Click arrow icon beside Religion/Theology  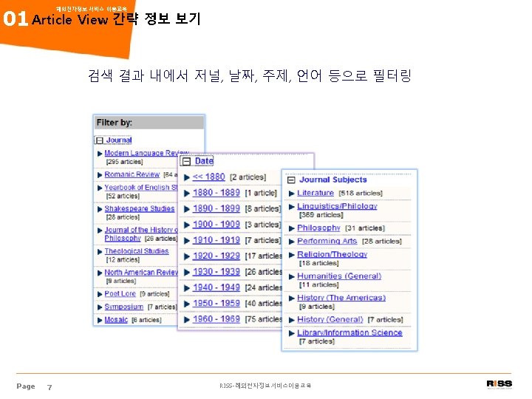291,255
